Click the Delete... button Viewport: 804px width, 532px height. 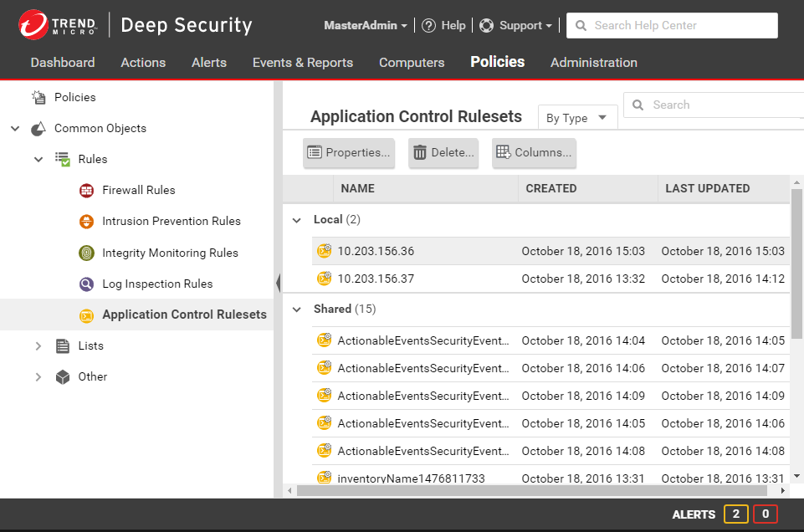[443, 153]
